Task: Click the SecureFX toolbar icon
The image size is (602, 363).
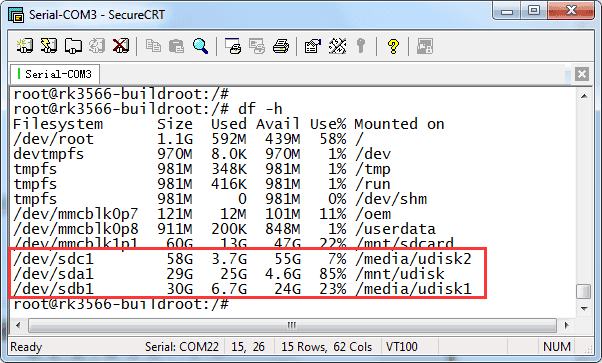Action: coord(425,46)
